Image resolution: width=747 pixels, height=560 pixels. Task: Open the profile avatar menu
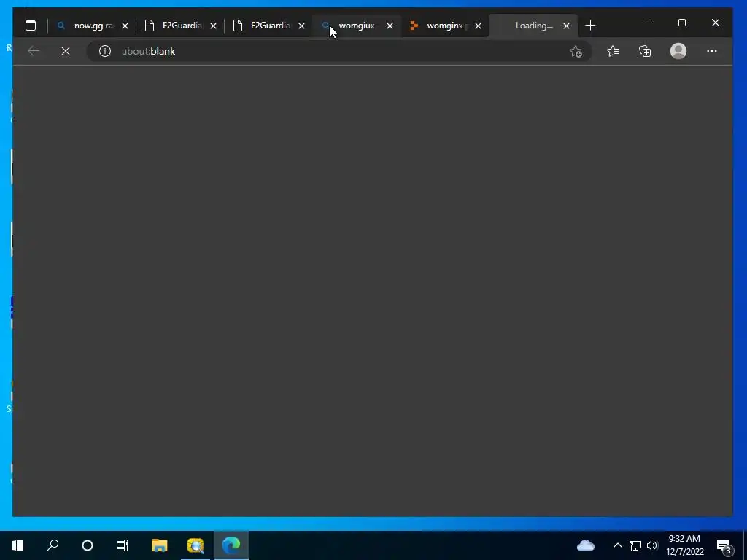pyautogui.click(x=678, y=51)
